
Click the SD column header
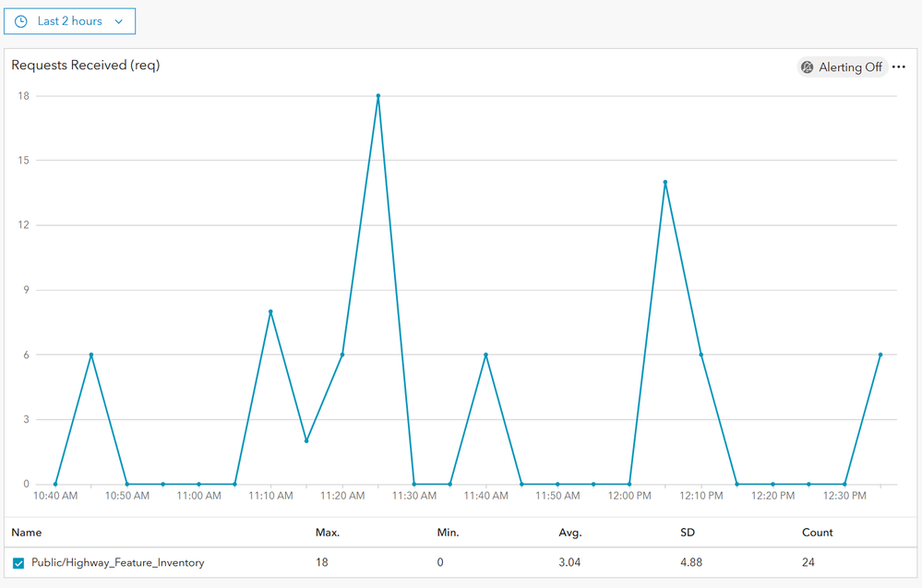click(687, 533)
